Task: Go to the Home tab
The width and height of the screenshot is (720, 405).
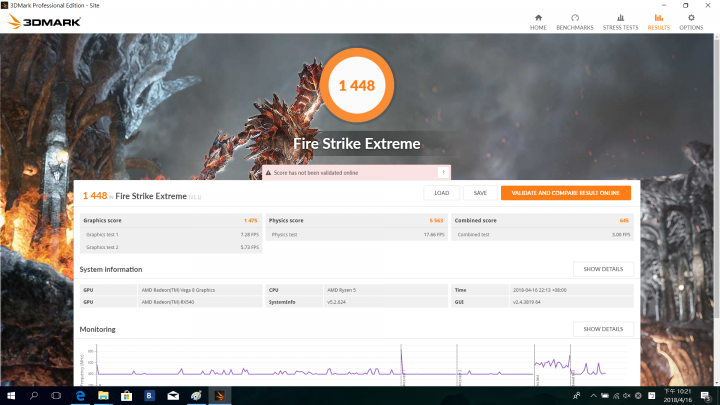Action: pyautogui.click(x=538, y=22)
